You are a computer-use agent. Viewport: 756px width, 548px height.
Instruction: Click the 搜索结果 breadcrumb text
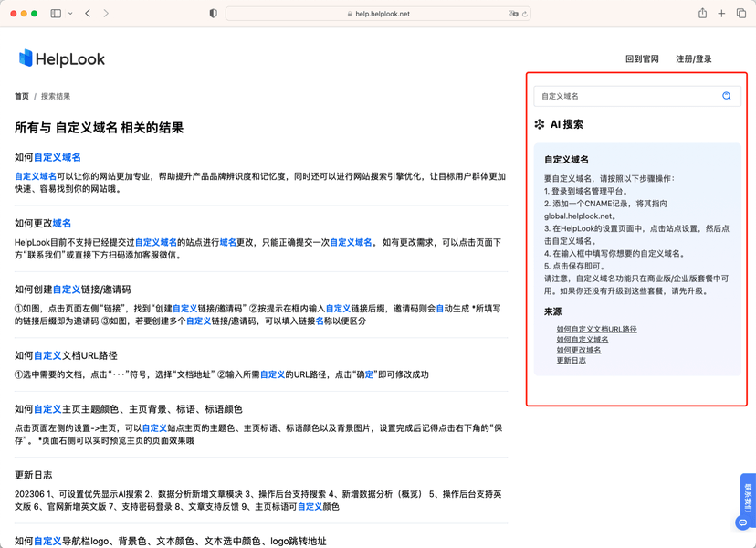(x=56, y=96)
